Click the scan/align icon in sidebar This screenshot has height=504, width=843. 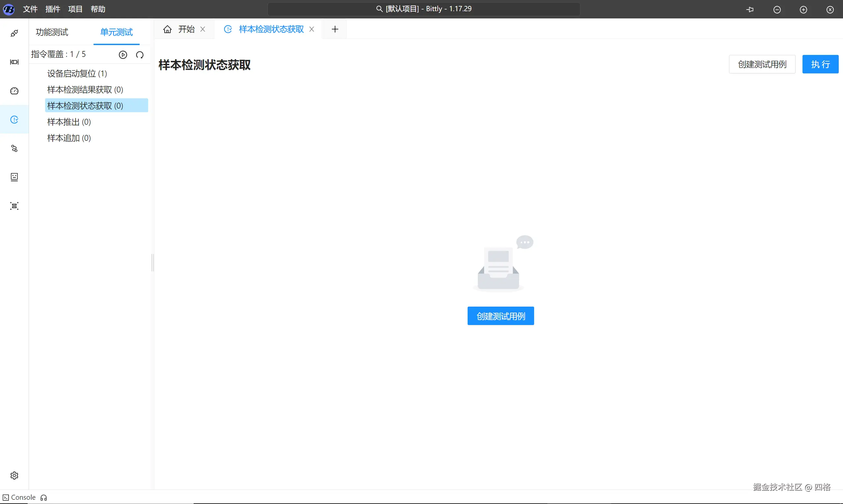pyautogui.click(x=14, y=206)
